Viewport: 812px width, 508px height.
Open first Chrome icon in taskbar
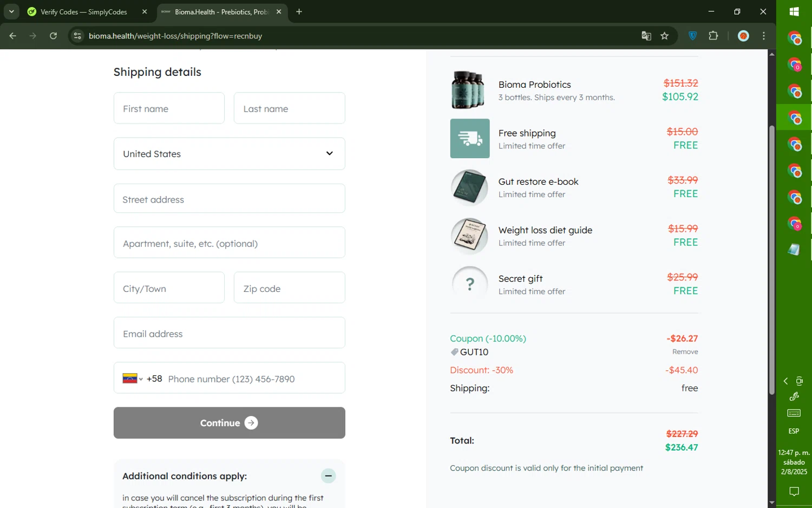[794, 38]
